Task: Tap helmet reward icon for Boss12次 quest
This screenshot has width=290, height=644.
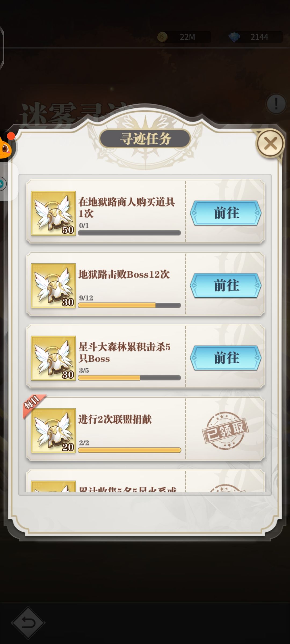Action: click(53, 286)
